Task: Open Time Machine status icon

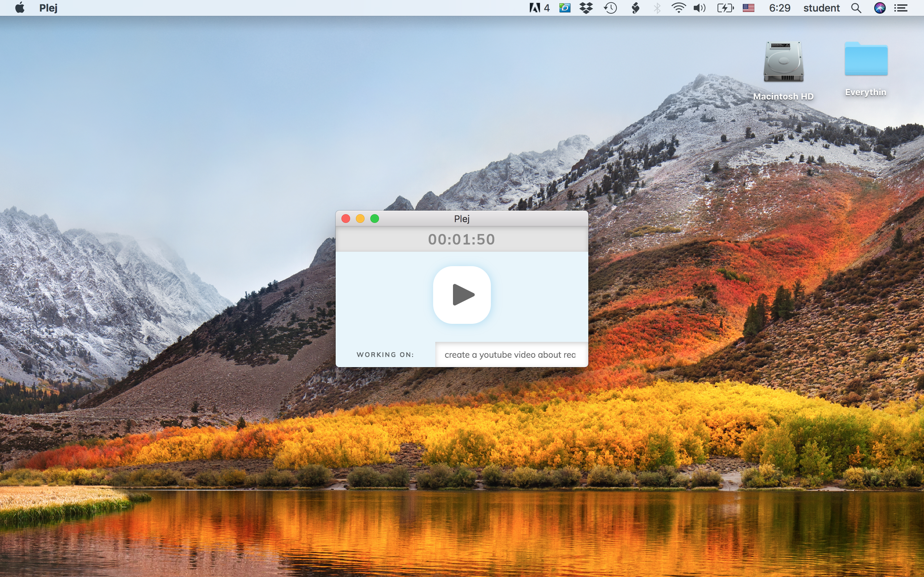Action: tap(610, 8)
